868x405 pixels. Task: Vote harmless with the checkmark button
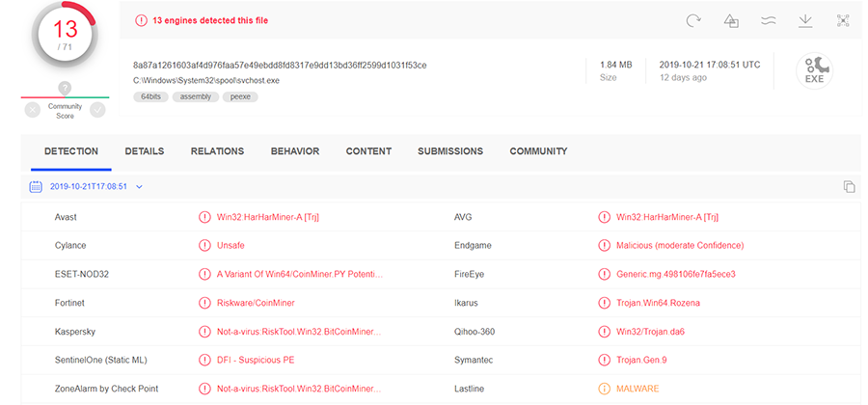(x=97, y=110)
